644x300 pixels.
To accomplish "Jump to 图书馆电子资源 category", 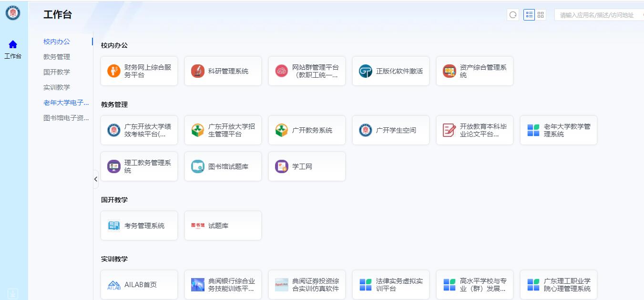I will click(x=66, y=118).
